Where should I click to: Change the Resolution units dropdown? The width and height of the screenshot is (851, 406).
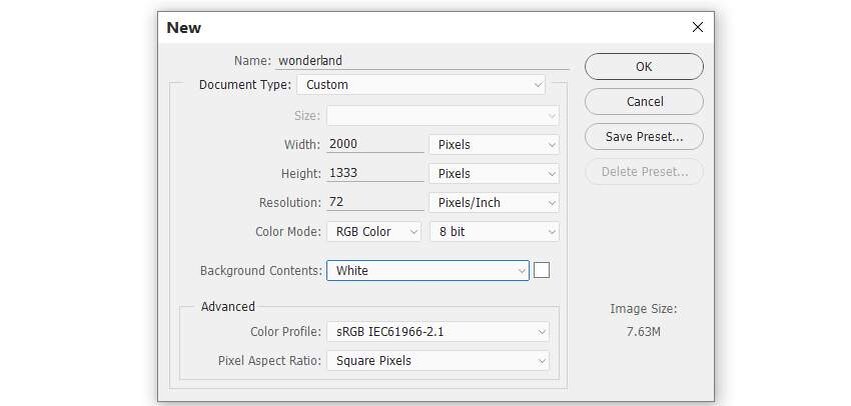(493, 203)
